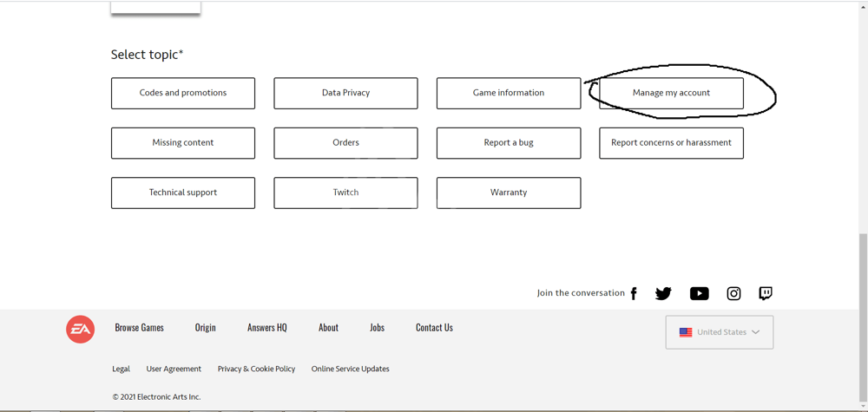Open the User Agreement link
The width and height of the screenshot is (868, 412).
pyautogui.click(x=174, y=369)
